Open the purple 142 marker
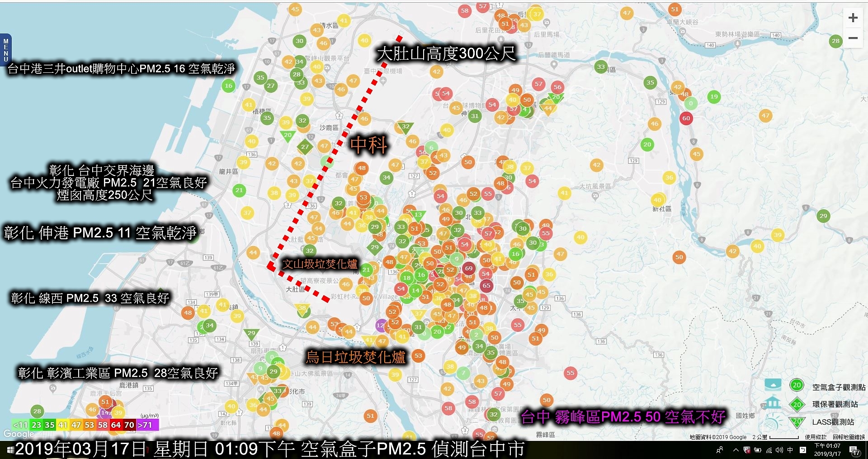Viewport: 868px width, 459px height. click(105, 412)
